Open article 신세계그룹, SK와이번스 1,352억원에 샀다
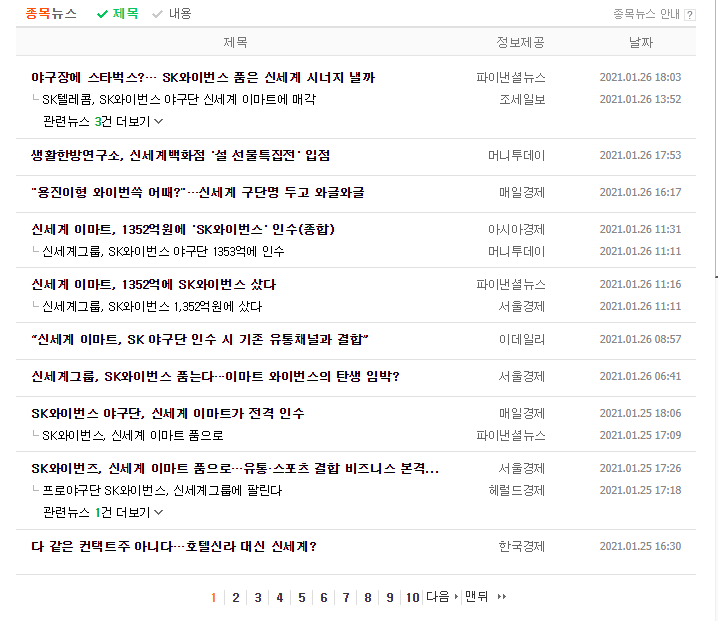Screen dimensions: 718x621 (x=152, y=306)
